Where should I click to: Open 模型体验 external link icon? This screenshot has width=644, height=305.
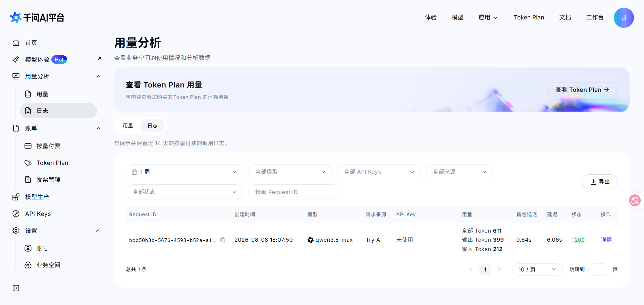(x=98, y=60)
